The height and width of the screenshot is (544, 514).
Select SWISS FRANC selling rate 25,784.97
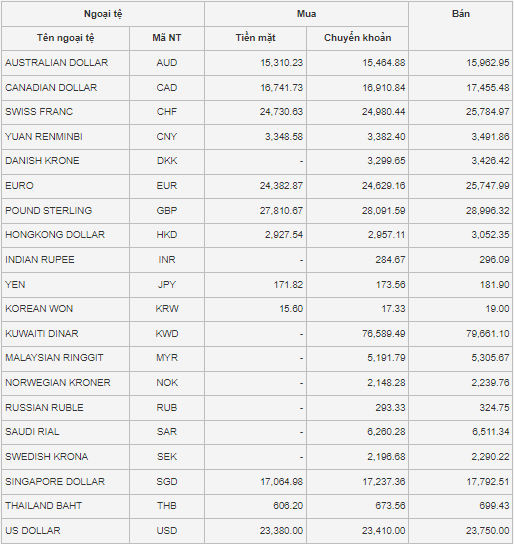click(487, 112)
